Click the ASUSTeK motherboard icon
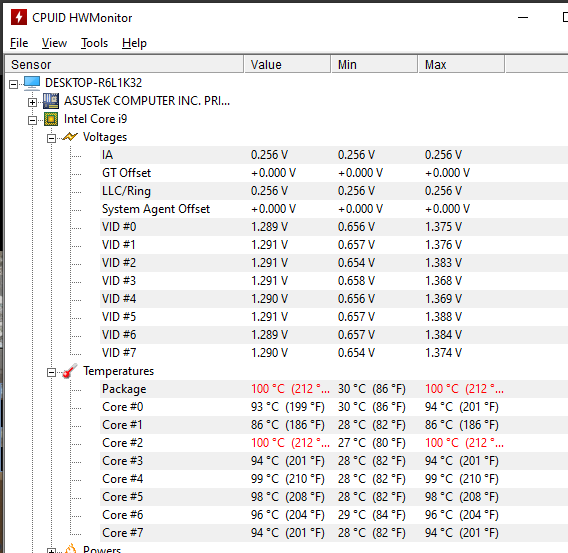 [51, 101]
